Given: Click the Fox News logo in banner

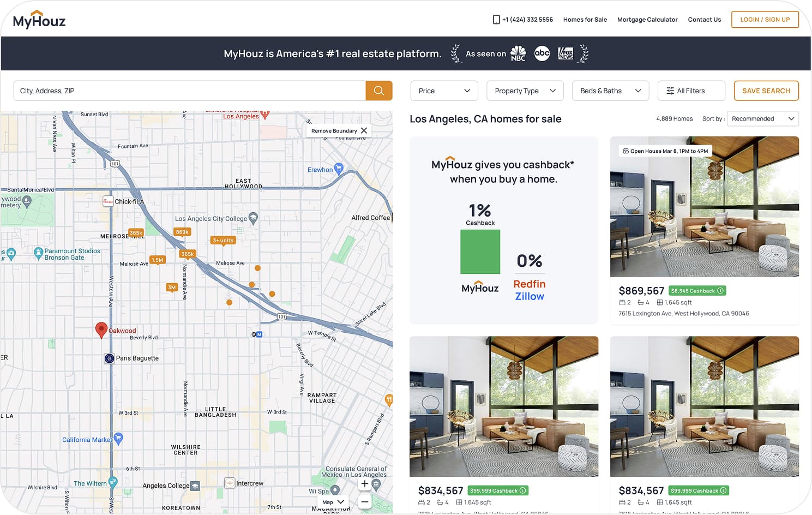Looking at the screenshot, I should (566, 53).
